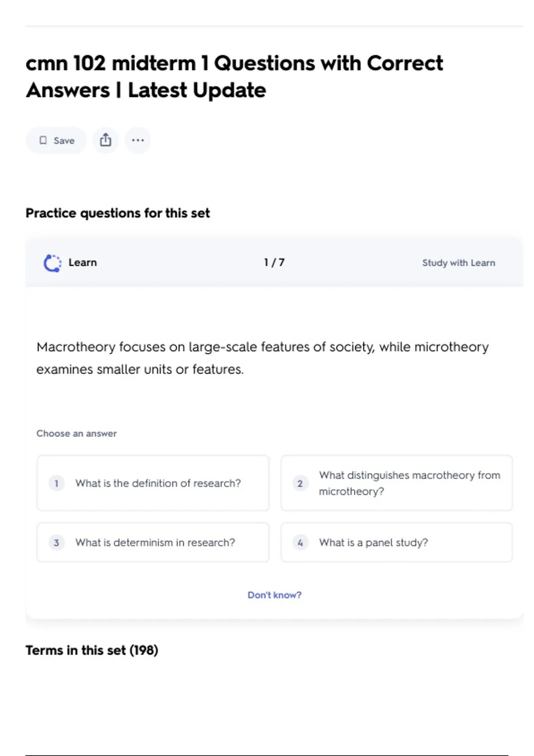Click the number 3 answer badge
The height and width of the screenshot is (756, 534).
pyautogui.click(x=57, y=543)
